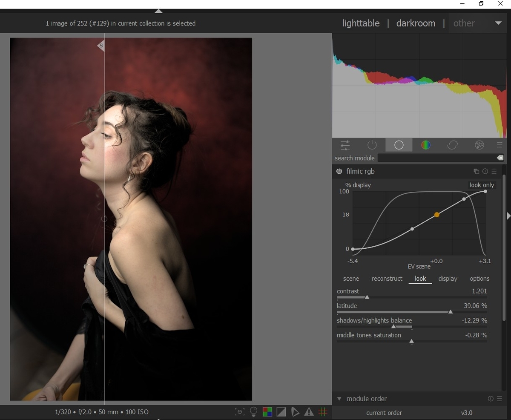Image resolution: width=511 pixels, height=420 pixels.
Task: Reset filmic rgb parameters
Action: [x=485, y=171]
